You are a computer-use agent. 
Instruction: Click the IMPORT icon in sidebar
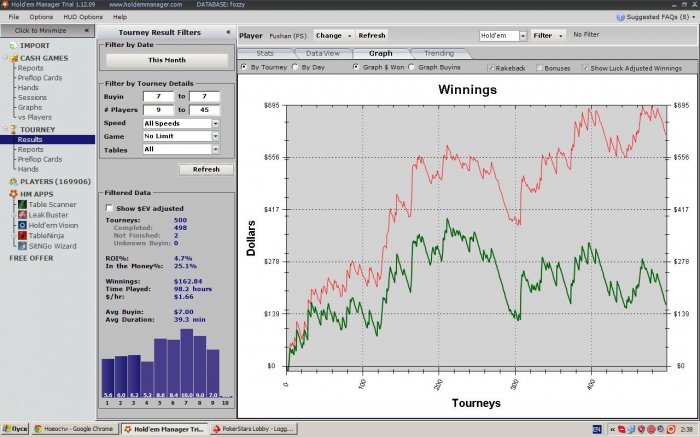(13, 46)
